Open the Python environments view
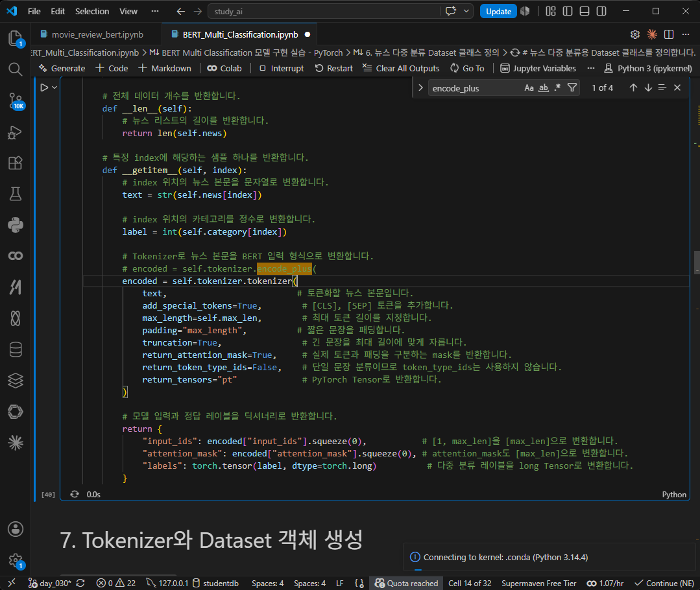Viewport: 700px width, 590px height. (15, 225)
